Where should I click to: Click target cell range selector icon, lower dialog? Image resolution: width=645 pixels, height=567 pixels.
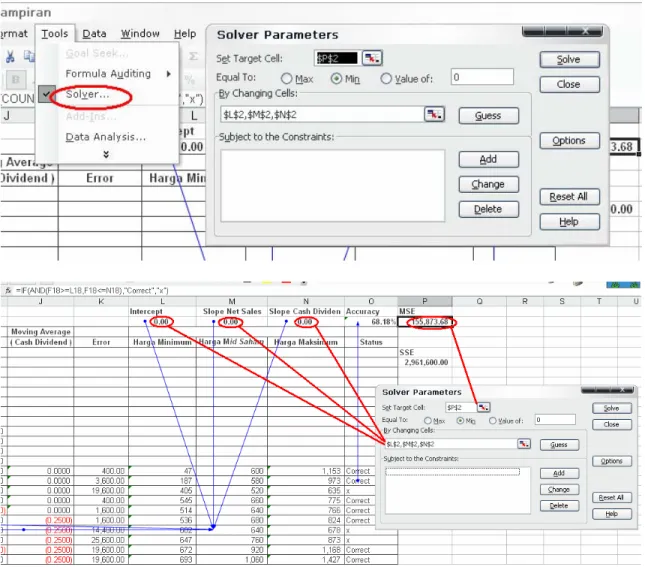click(x=483, y=407)
